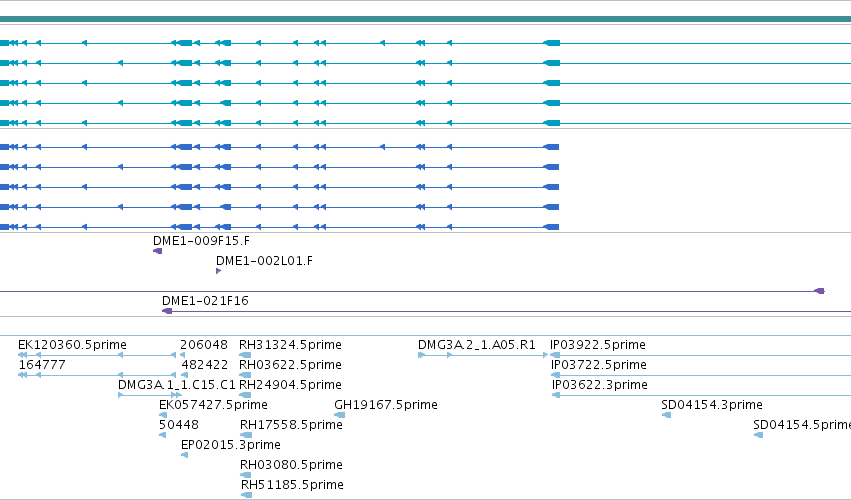Click the glyph under RH03622.5prime
Screen dimensions: 851x500
pos(245,375)
